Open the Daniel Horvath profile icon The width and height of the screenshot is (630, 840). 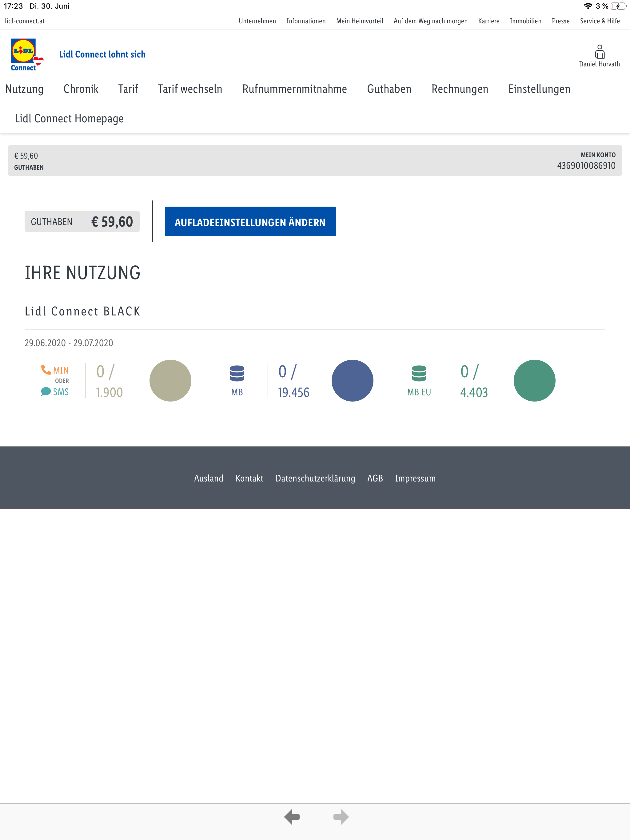600,52
